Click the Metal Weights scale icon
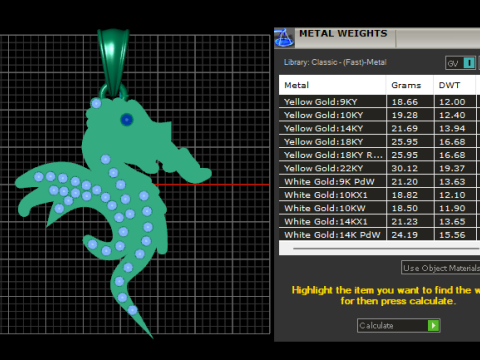The image size is (480, 360). coord(284,38)
